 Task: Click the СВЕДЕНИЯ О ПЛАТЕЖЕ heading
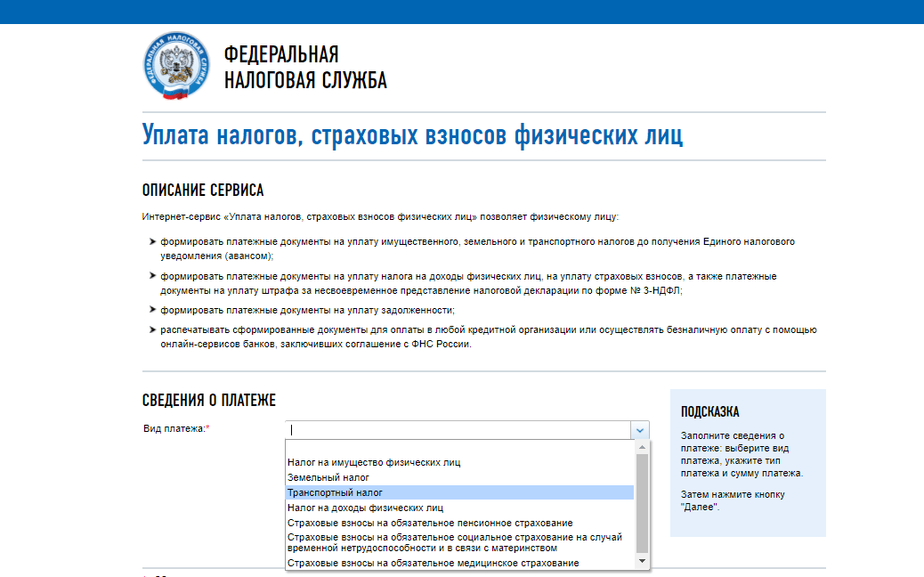click(208, 401)
